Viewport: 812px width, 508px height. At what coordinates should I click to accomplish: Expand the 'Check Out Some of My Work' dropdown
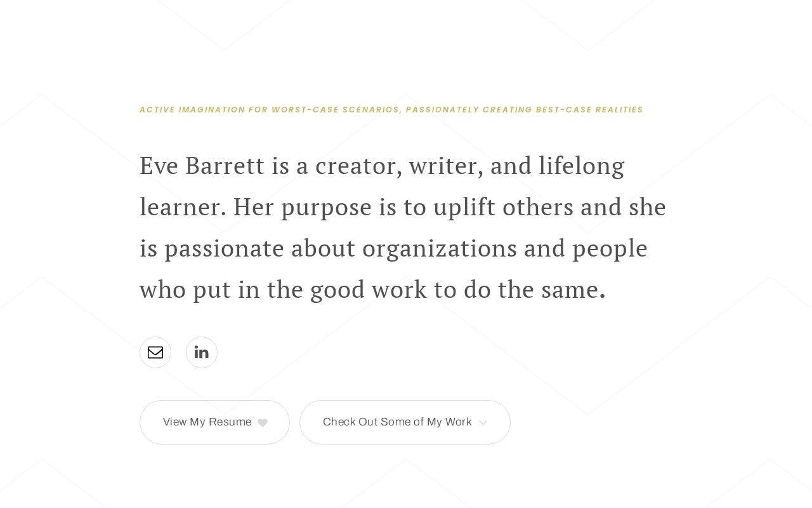pyautogui.click(x=405, y=422)
